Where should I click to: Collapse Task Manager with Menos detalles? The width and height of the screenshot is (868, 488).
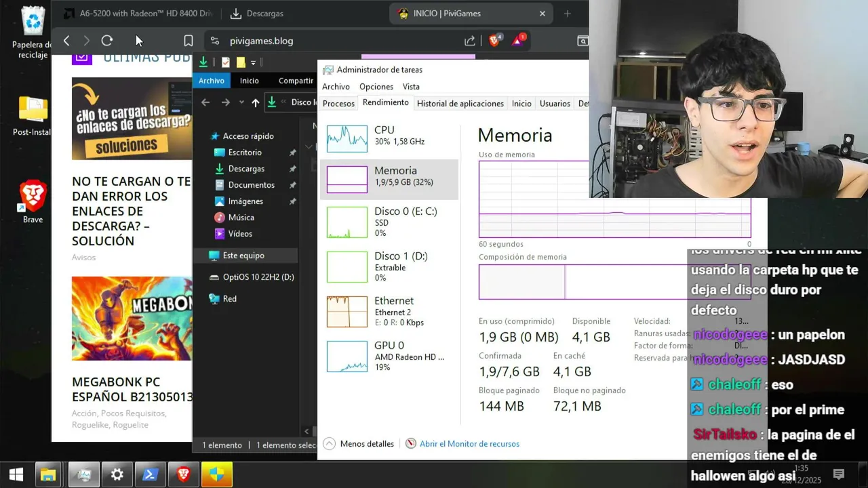click(x=359, y=444)
